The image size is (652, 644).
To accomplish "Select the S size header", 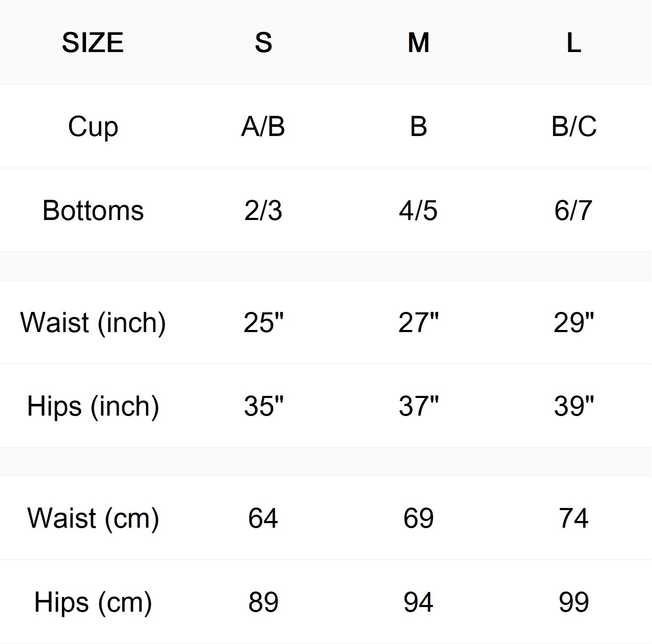I will 263,42.
